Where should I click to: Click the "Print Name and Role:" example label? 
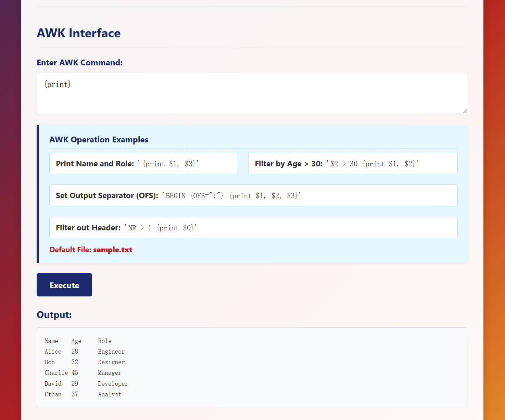[95, 164]
